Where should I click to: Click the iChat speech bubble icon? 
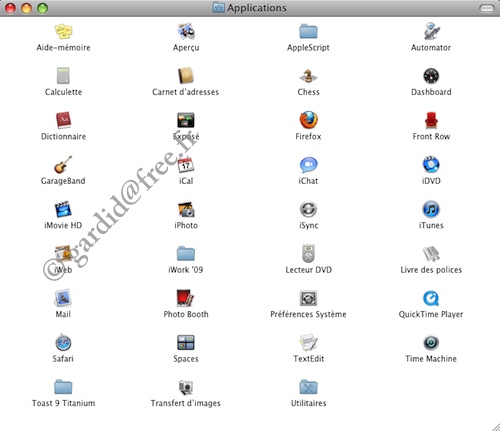[x=308, y=165]
